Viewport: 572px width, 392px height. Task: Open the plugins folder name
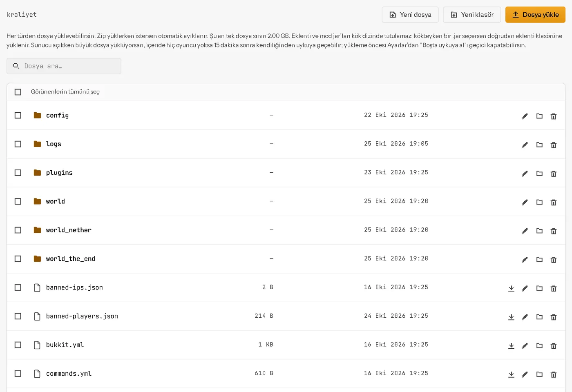[x=59, y=173]
